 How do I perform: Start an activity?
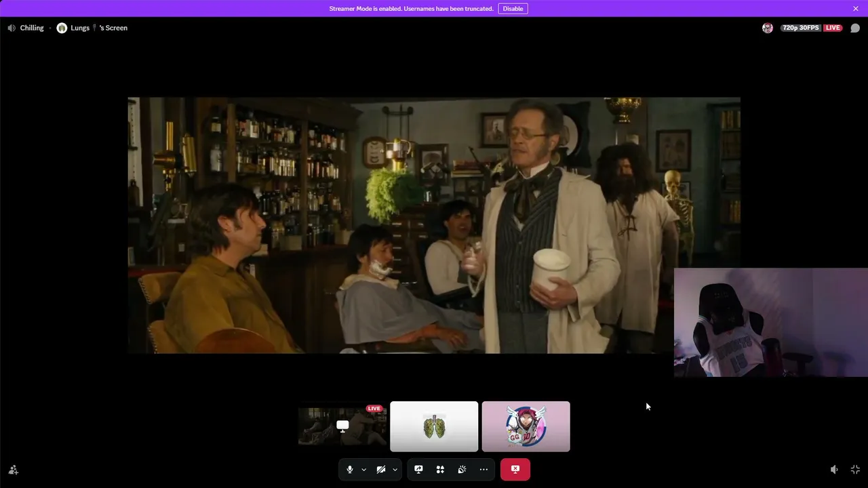click(x=440, y=469)
